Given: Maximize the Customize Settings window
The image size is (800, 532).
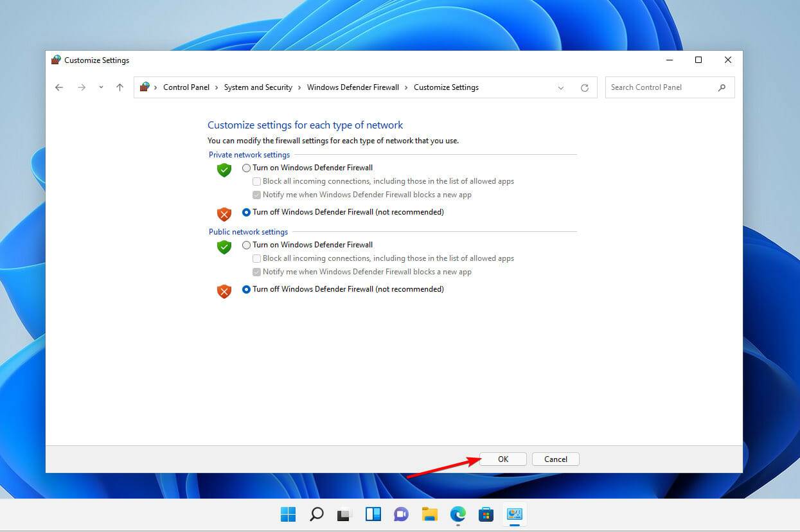Looking at the screenshot, I should coord(698,60).
